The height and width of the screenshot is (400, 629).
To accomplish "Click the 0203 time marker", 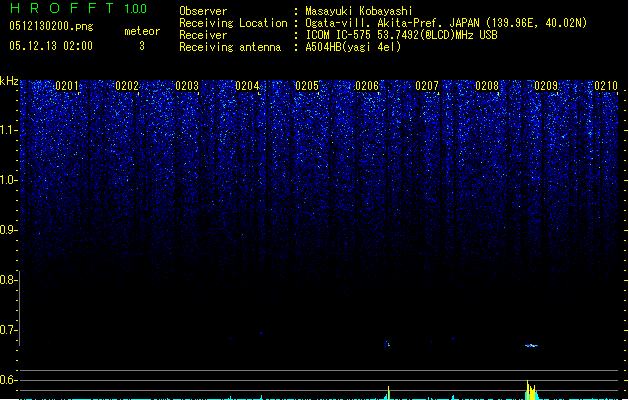I will tap(187, 86).
